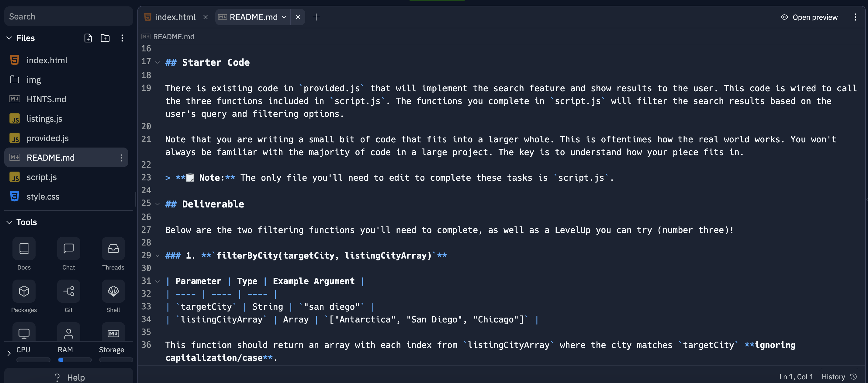Check the RAM usage meter
The height and width of the screenshot is (383, 868).
pyautogui.click(x=74, y=360)
